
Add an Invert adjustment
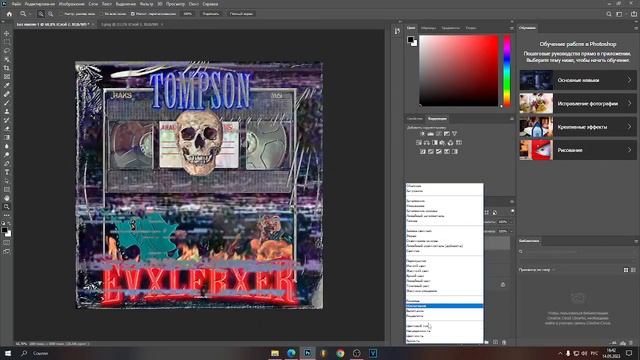pyautogui.click(x=423, y=151)
